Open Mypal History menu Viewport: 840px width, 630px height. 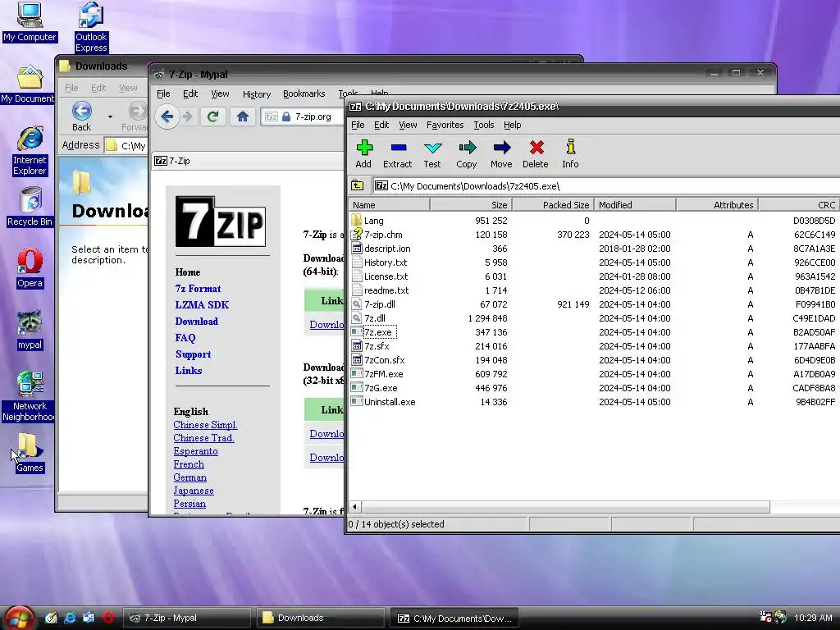click(x=257, y=94)
